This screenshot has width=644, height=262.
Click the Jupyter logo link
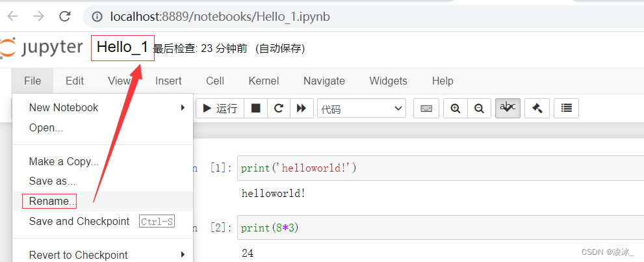pyautogui.click(x=42, y=48)
